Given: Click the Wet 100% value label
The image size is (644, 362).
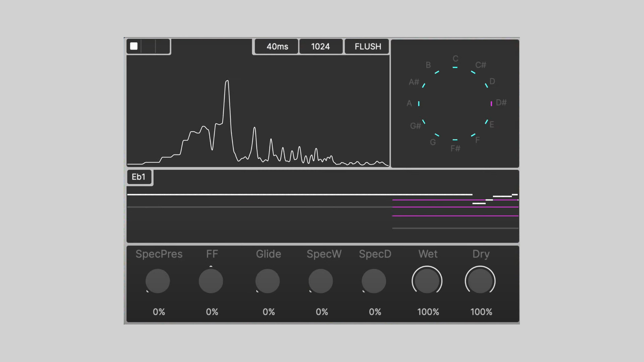Looking at the screenshot, I should tap(428, 312).
